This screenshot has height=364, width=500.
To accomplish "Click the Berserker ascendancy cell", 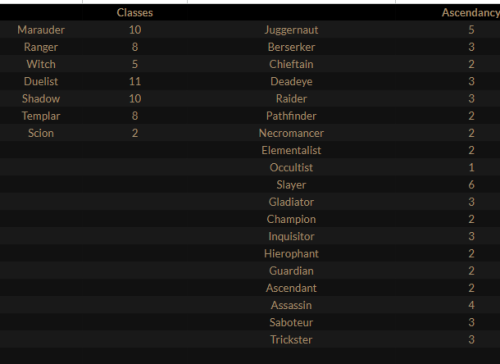I will coord(291,47).
